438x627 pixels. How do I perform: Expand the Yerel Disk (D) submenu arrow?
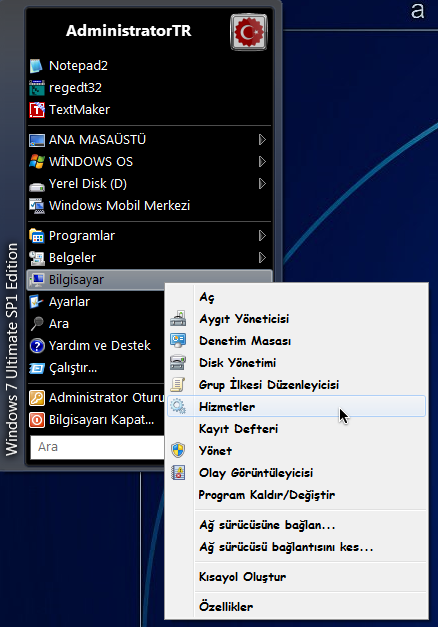pos(262,184)
